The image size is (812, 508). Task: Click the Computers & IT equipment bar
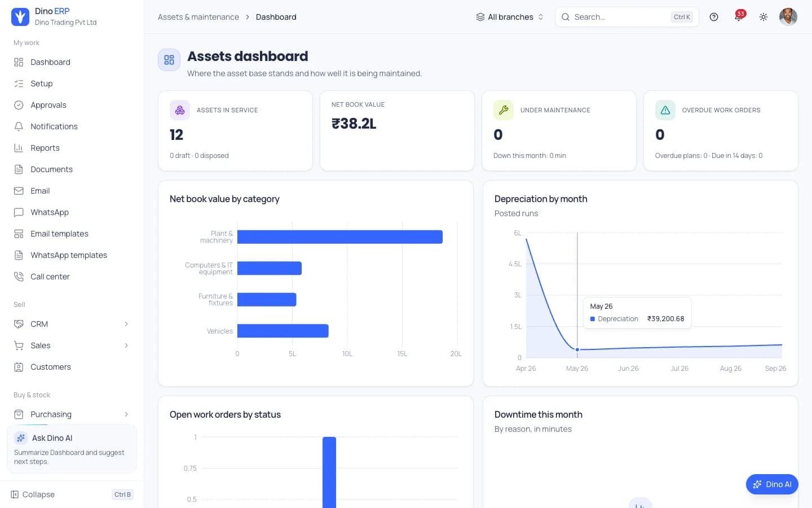[270, 268]
